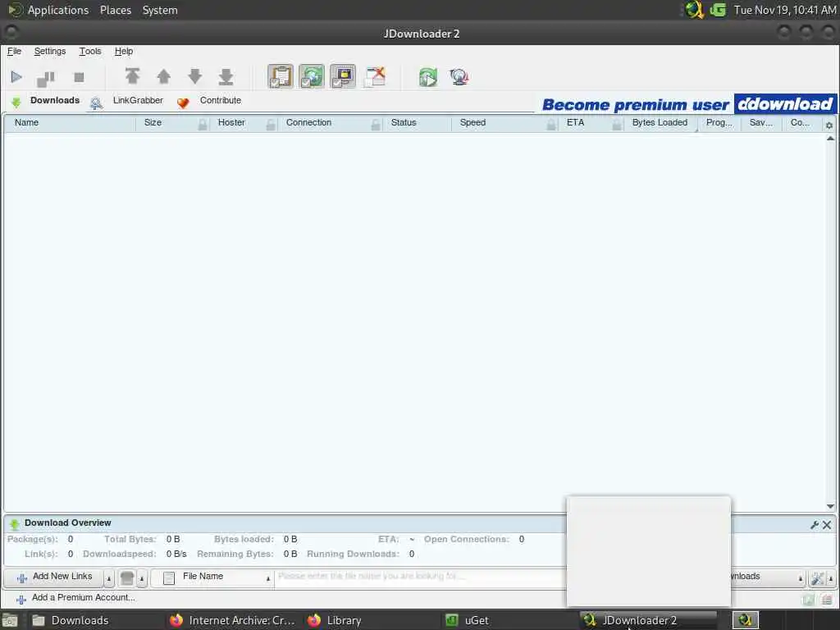Click JDownloader tray icon in top panel
This screenshot has height=630, width=840.
pyautogui.click(x=695, y=10)
